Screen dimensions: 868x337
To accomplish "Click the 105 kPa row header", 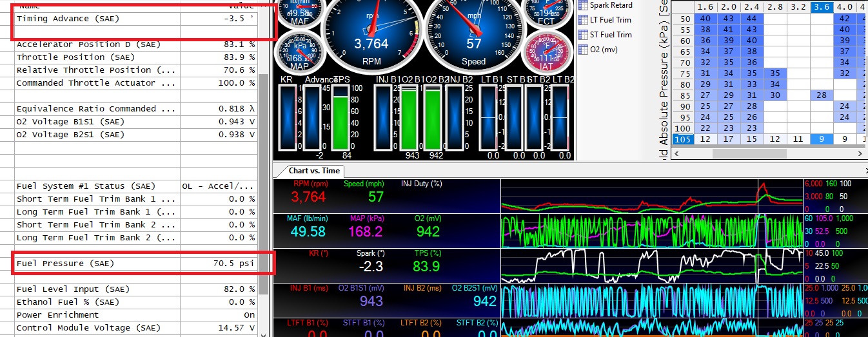I will (x=682, y=139).
